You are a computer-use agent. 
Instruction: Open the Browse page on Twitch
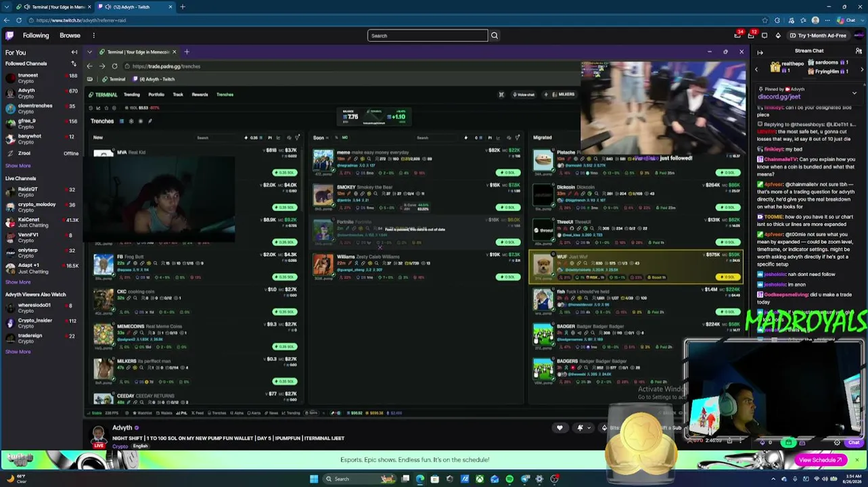(x=70, y=35)
